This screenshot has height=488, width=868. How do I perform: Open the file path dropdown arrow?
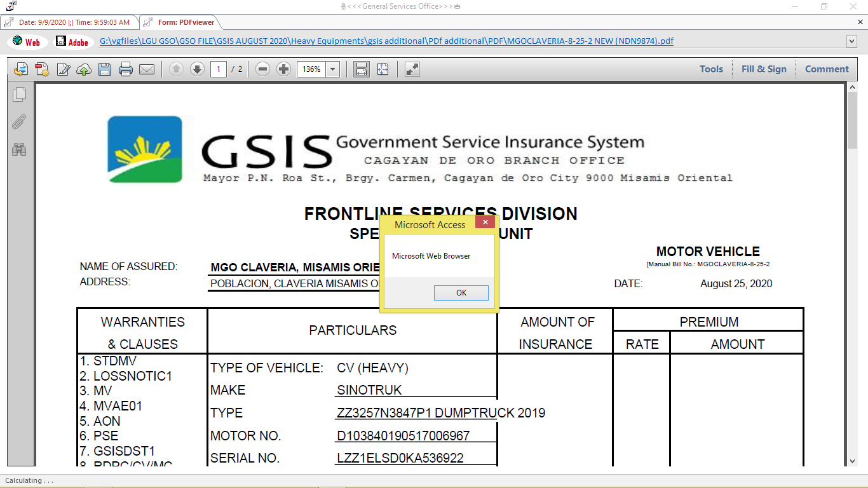click(852, 41)
